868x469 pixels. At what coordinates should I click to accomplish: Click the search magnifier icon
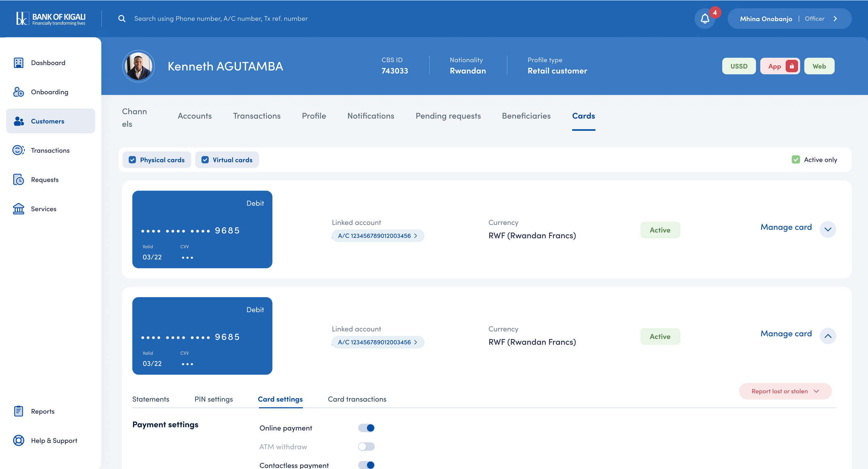pyautogui.click(x=122, y=19)
